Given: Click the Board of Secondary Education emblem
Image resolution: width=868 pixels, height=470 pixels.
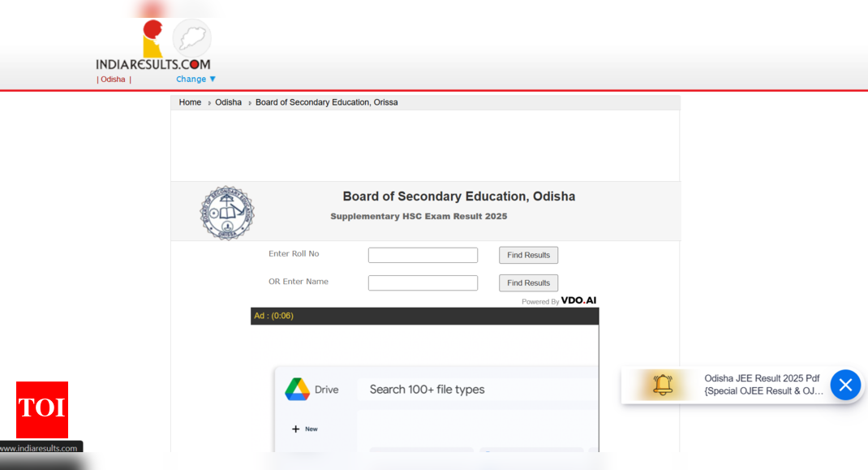Looking at the screenshot, I should 227,213.
